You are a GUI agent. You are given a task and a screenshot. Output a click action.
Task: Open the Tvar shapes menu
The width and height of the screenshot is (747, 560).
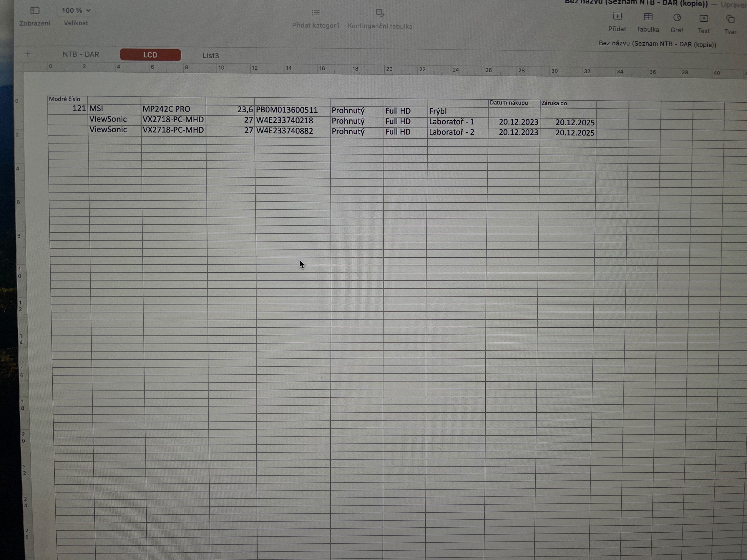pos(730,20)
